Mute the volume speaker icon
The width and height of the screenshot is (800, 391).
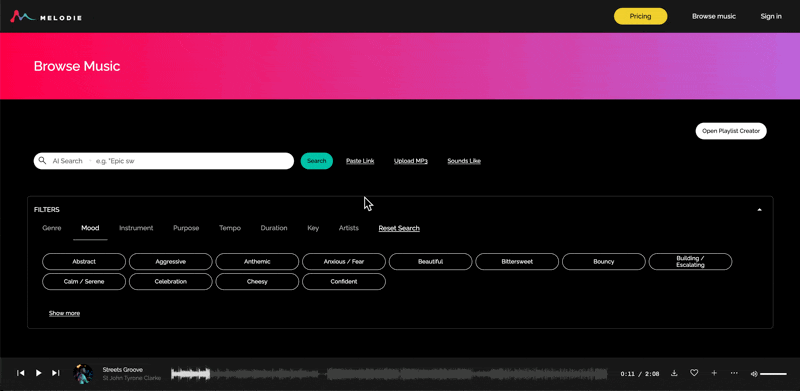pyautogui.click(x=754, y=374)
